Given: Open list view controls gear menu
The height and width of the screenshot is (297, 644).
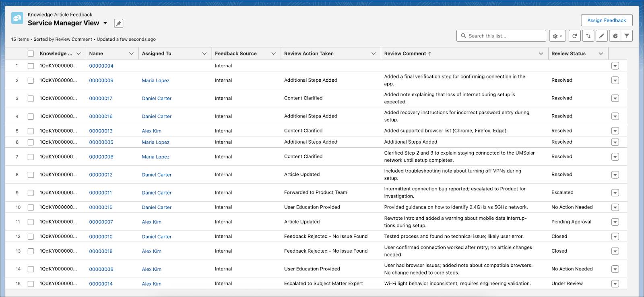Looking at the screenshot, I should pos(557,36).
